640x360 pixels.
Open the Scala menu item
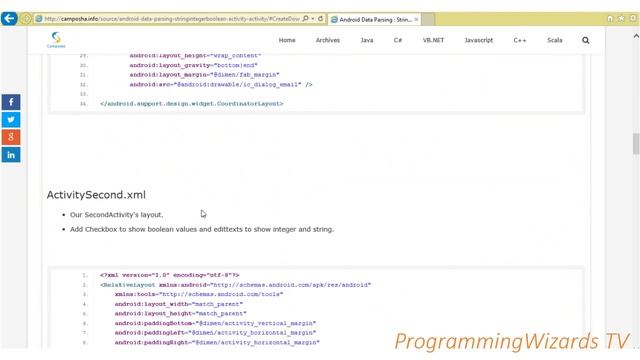(x=555, y=40)
